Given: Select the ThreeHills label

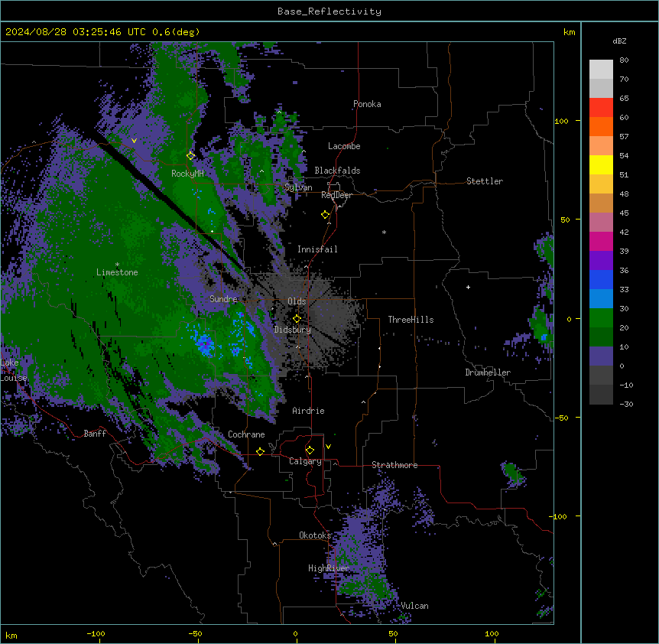Looking at the screenshot, I should (x=411, y=320).
